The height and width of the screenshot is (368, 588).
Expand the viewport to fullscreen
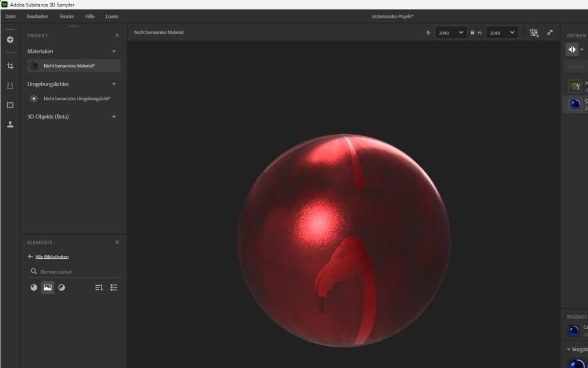pos(550,32)
